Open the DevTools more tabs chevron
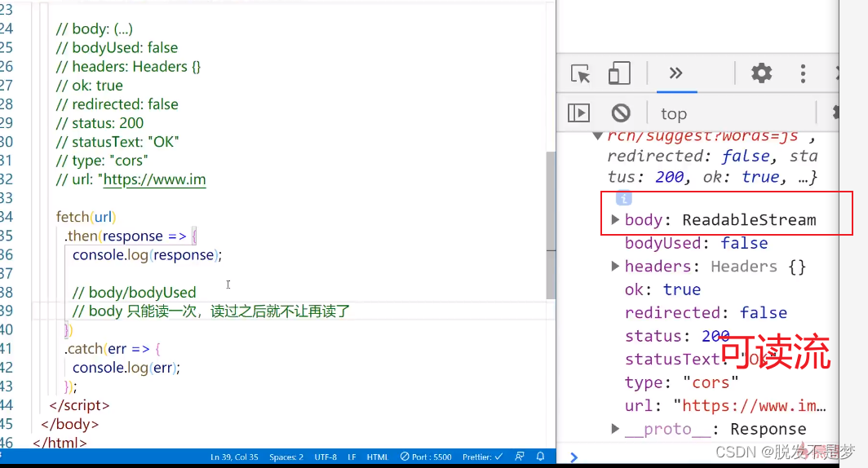 pos(676,73)
